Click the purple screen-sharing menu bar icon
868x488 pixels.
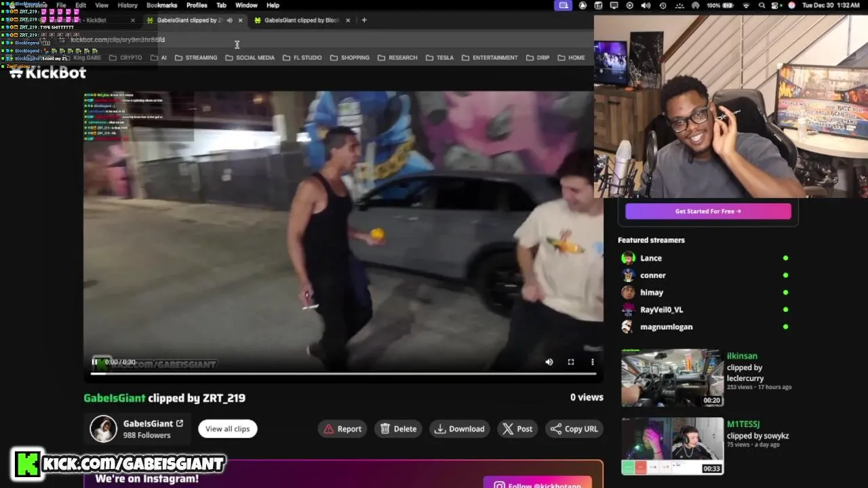tap(564, 5)
